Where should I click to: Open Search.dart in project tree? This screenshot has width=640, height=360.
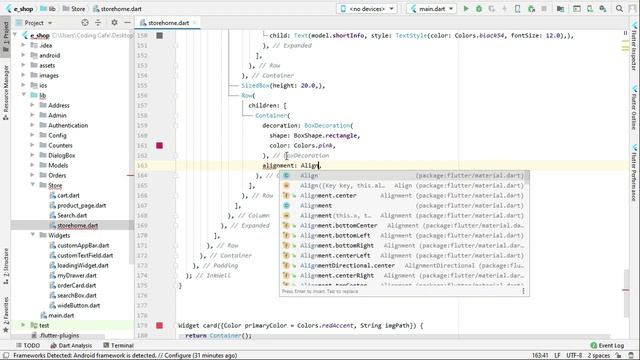click(72, 215)
